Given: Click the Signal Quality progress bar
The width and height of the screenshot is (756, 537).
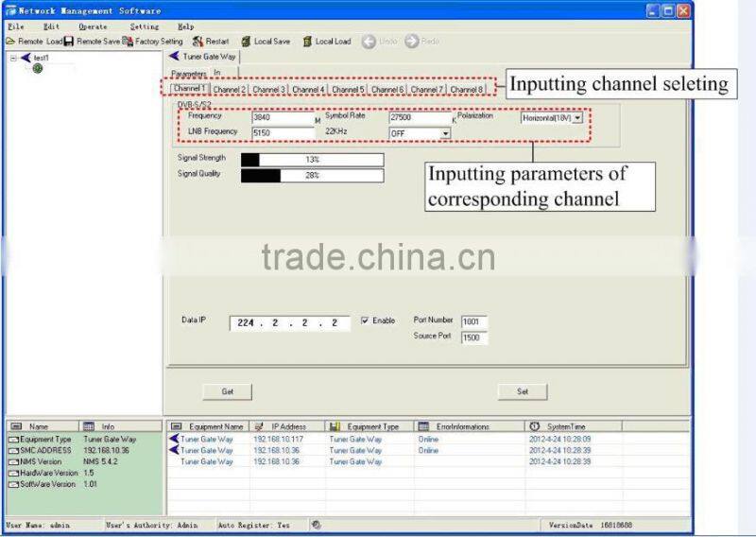Looking at the screenshot, I should [312, 175].
